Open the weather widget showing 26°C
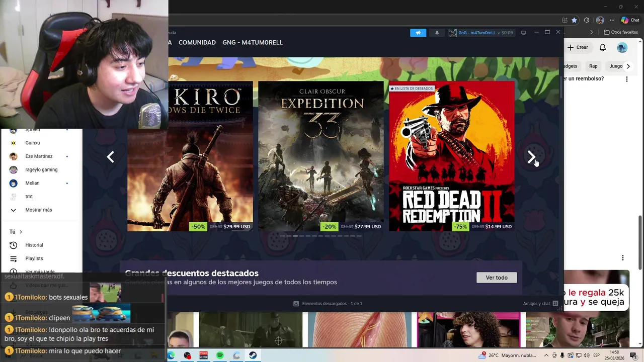Image resolution: width=644 pixels, height=362 pixels. tap(507, 355)
